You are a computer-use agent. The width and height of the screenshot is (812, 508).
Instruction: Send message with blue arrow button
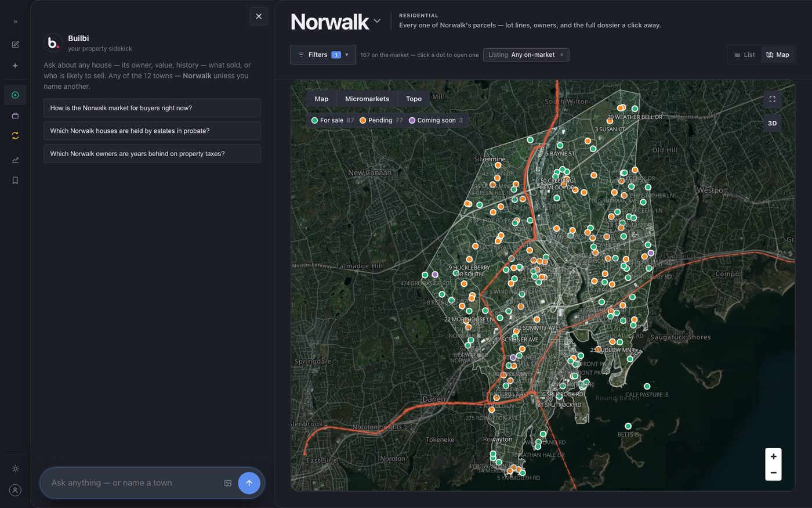[249, 483]
